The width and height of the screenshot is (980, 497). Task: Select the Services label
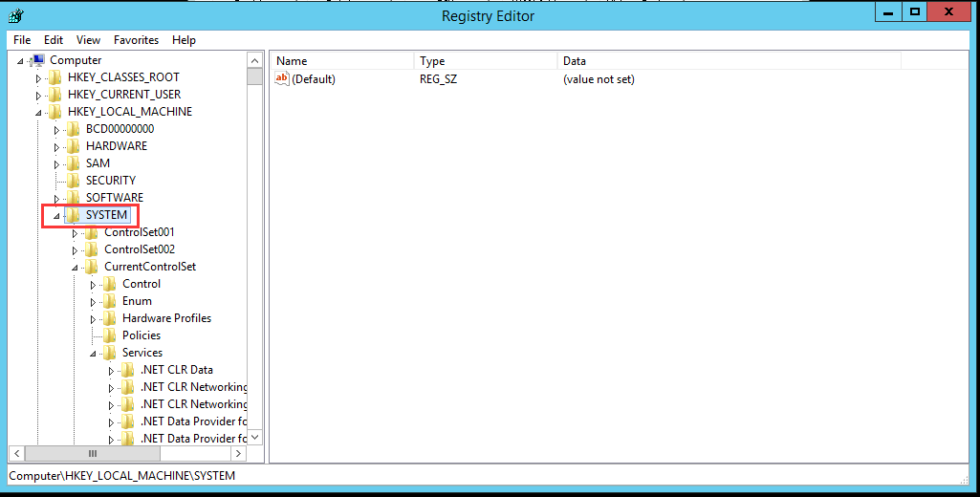coord(142,353)
